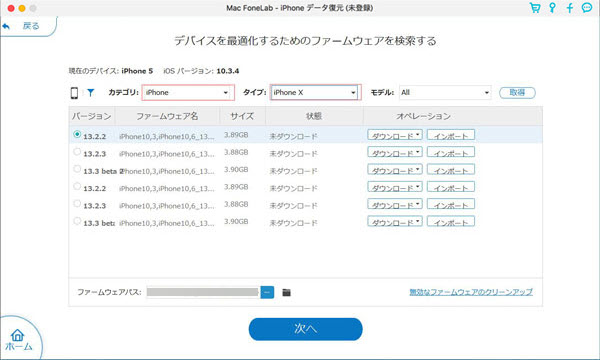Click the 取得 button

click(517, 93)
